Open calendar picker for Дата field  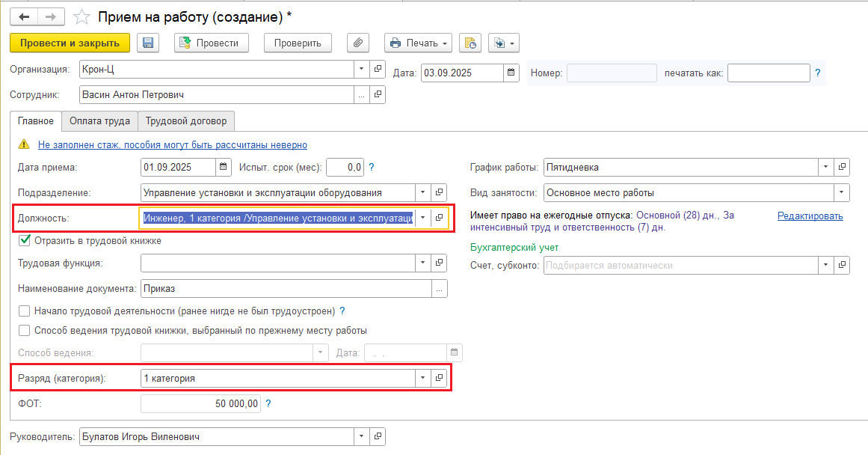click(x=511, y=73)
